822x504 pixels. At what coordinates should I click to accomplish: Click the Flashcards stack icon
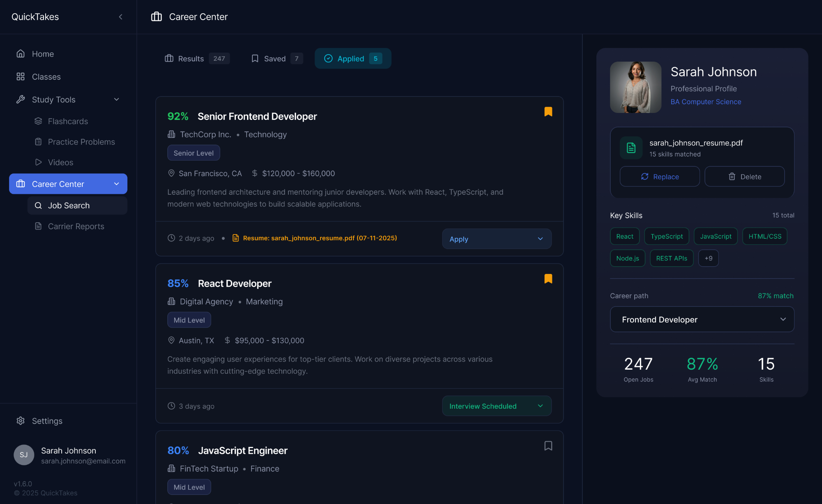(38, 121)
